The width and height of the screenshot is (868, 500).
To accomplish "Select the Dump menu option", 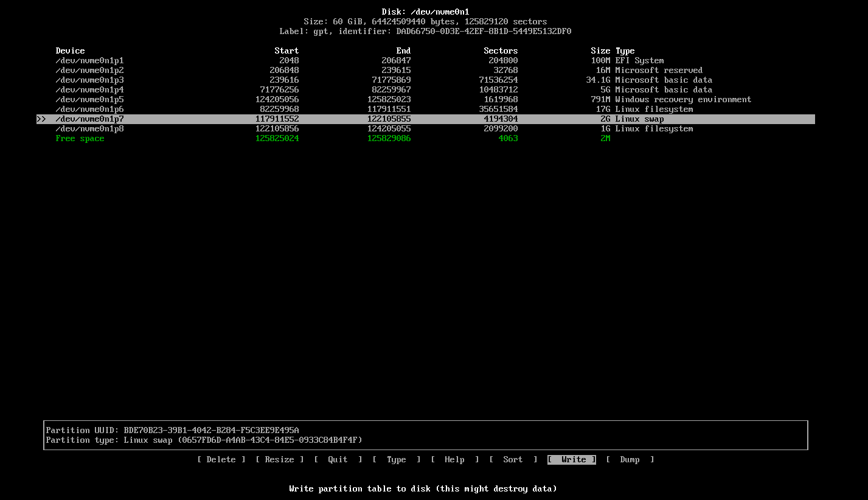I will tap(630, 460).
